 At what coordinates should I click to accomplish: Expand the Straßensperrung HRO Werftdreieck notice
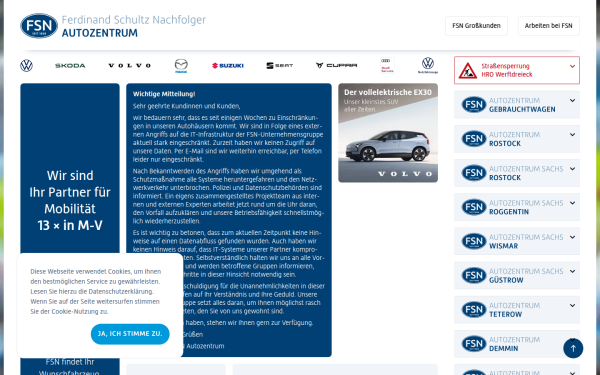click(572, 66)
